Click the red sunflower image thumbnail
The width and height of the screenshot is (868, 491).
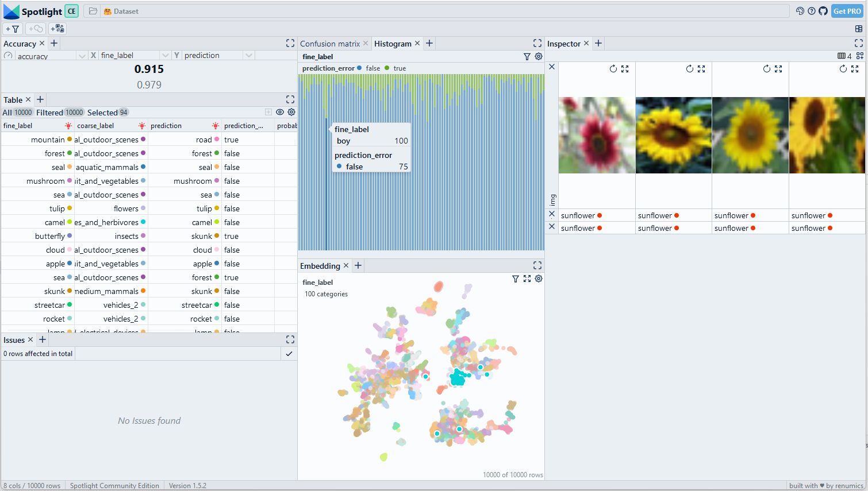point(597,135)
